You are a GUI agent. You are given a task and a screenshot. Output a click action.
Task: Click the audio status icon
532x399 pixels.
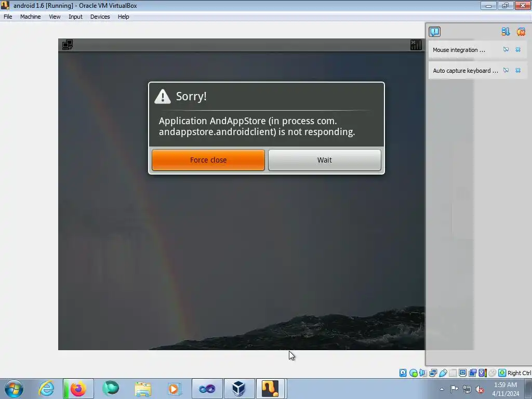[423, 373]
